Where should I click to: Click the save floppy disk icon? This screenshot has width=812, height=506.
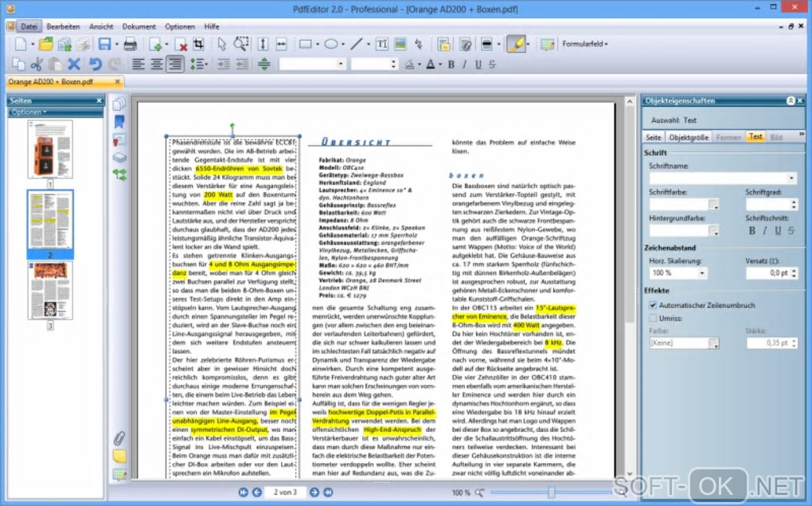tap(103, 44)
